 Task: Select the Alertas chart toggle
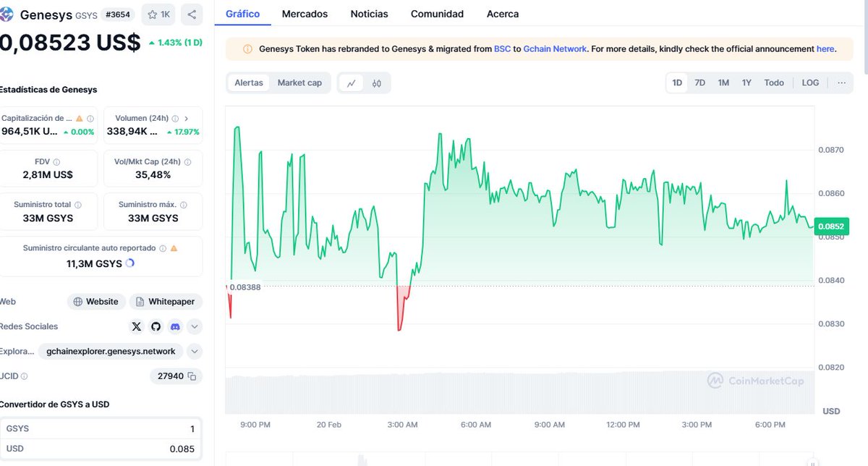[x=249, y=83]
